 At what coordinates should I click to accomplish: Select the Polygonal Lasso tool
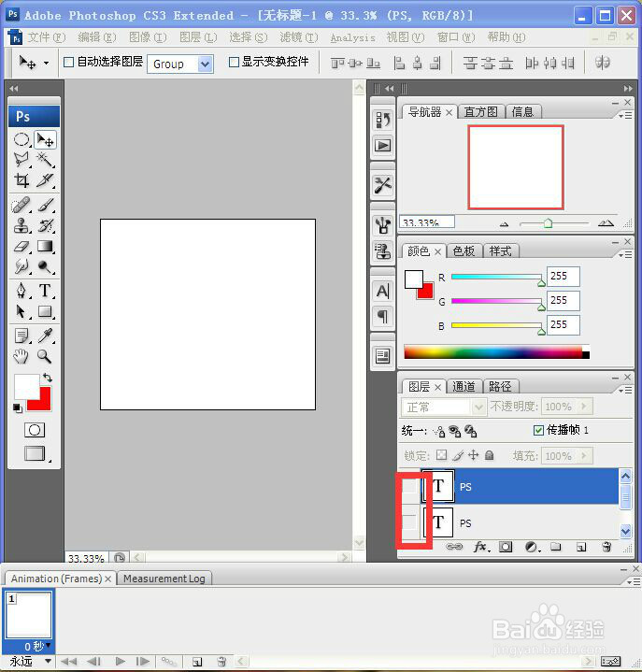(21, 160)
